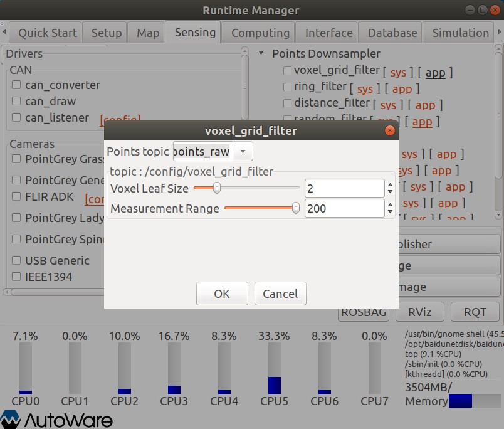Open the Points topic dropdown arrow

point(243,152)
